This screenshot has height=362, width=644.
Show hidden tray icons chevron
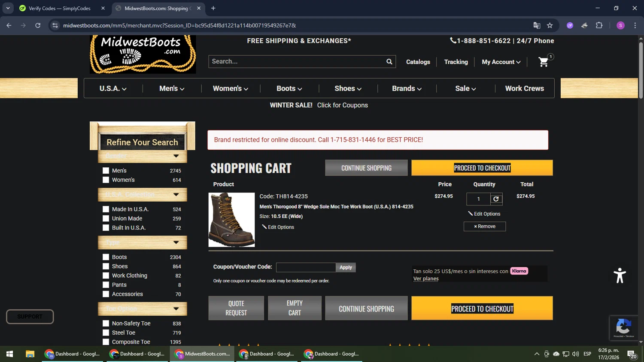click(x=537, y=354)
